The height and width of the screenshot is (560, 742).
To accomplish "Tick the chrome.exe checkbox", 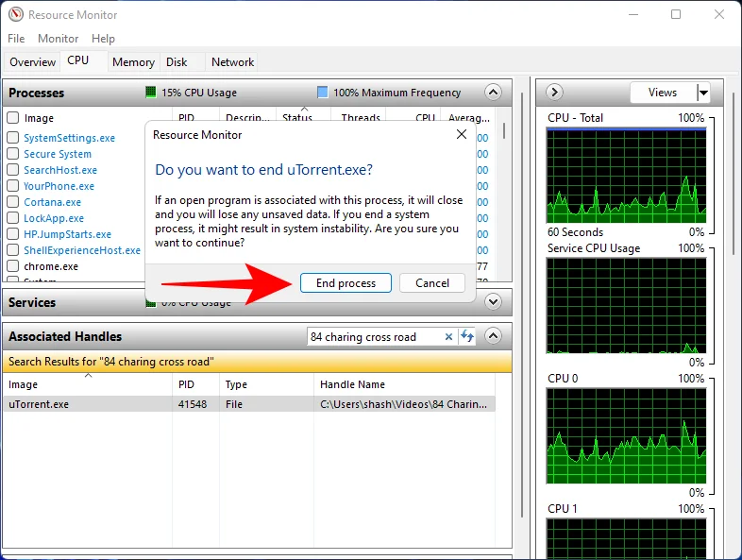I will point(13,266).
